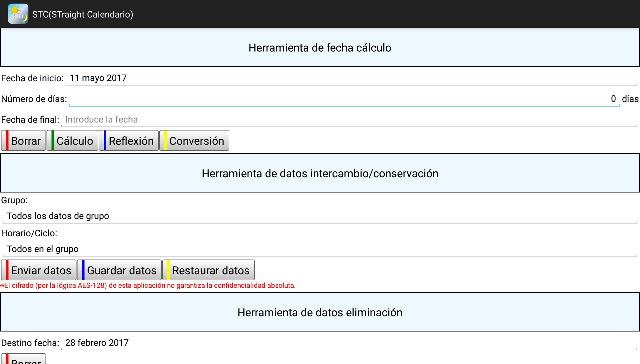Click the red AES-128 encryption warning text
Screen dimensions: 640x364
(148, 285)
